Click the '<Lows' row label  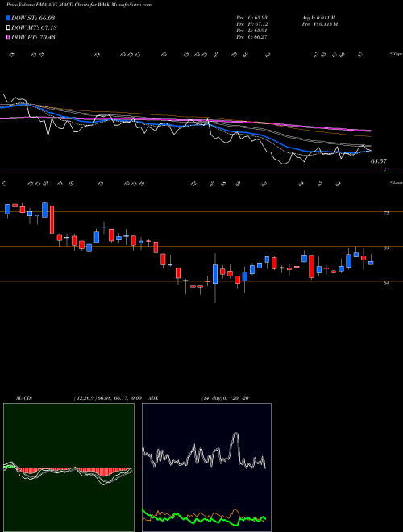click(396, 182)
